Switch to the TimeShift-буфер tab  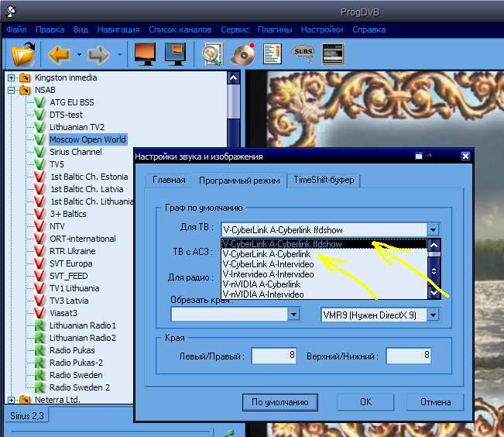click(x=324, y=181)
